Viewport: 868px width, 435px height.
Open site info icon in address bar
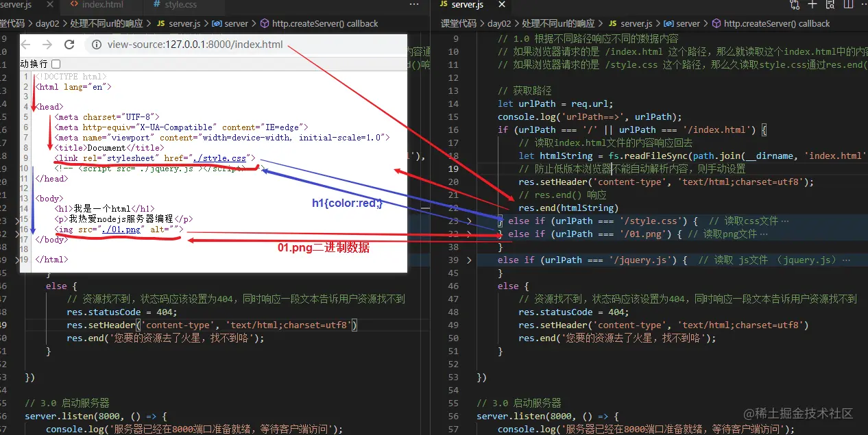tap(97, 45)
